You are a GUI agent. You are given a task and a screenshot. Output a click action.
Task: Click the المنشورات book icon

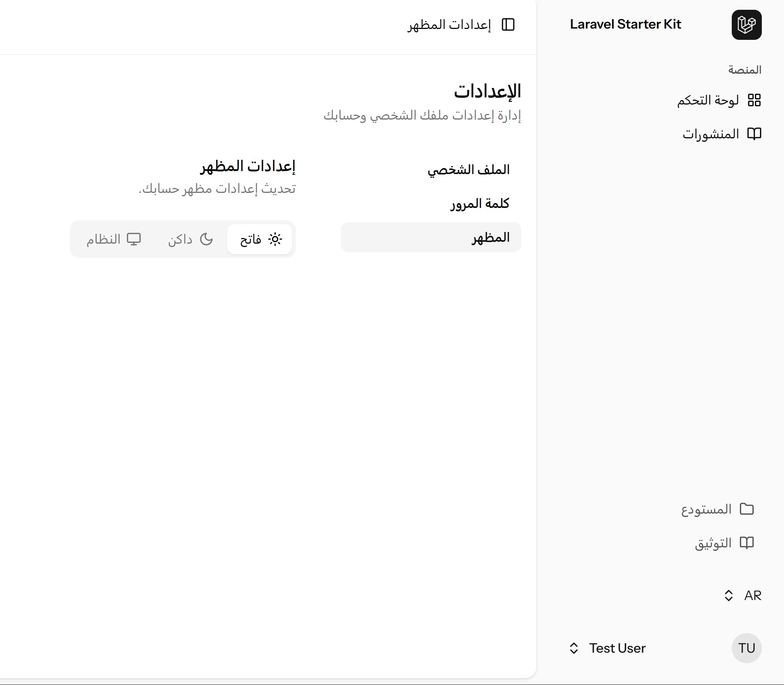click(x=754, y=134)
